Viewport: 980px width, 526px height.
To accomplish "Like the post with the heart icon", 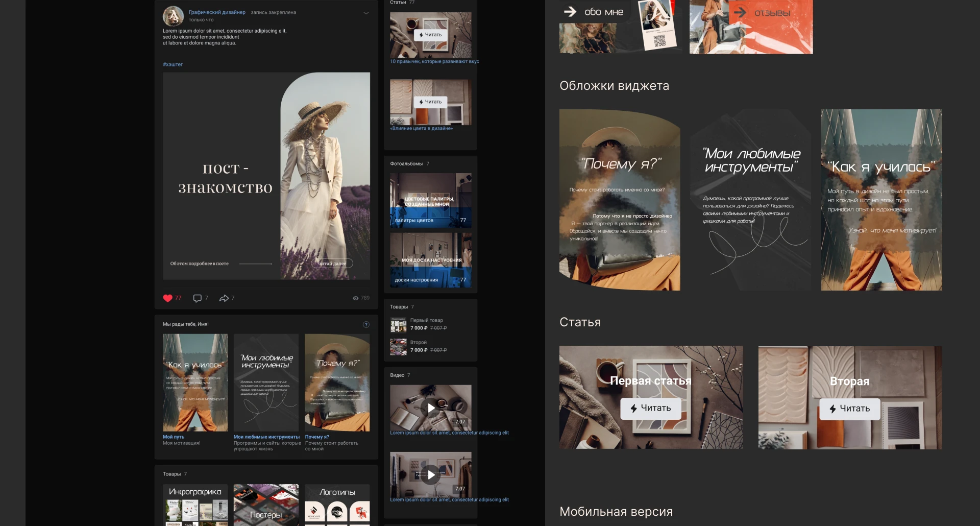I will pos(167,298).
